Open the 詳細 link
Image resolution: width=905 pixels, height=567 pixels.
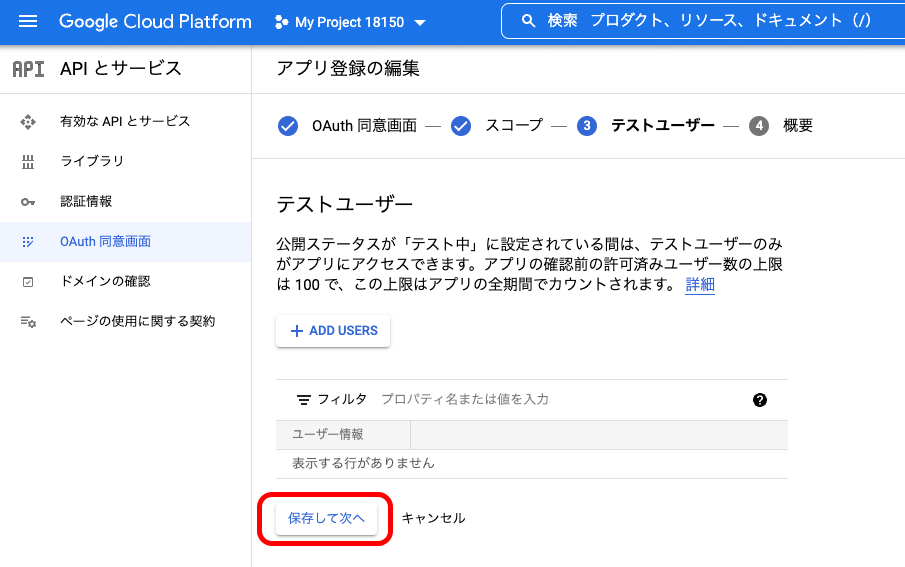(x=700, y=285)
